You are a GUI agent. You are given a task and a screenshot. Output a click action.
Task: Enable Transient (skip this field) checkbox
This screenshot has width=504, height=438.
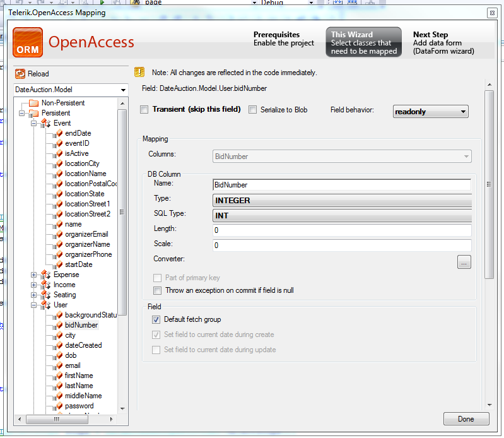pyautogui.click(x=144, y=110)
